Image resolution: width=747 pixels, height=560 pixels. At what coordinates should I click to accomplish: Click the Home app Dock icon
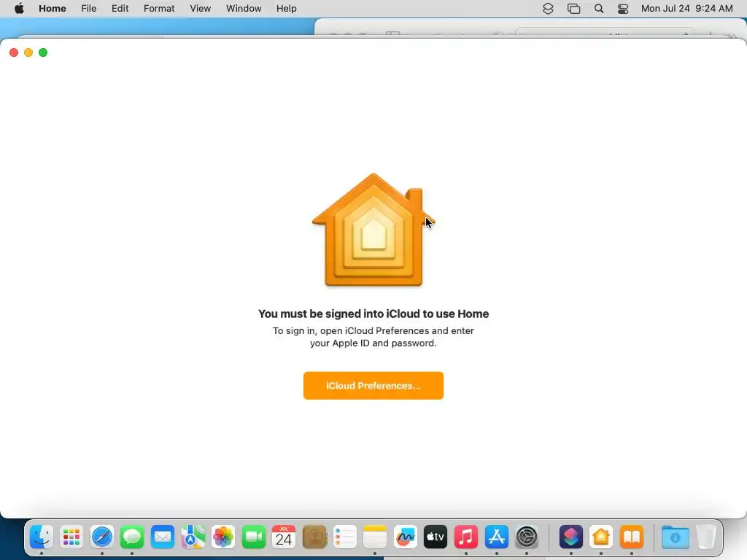pyautogui.click(x=601, y=537)
